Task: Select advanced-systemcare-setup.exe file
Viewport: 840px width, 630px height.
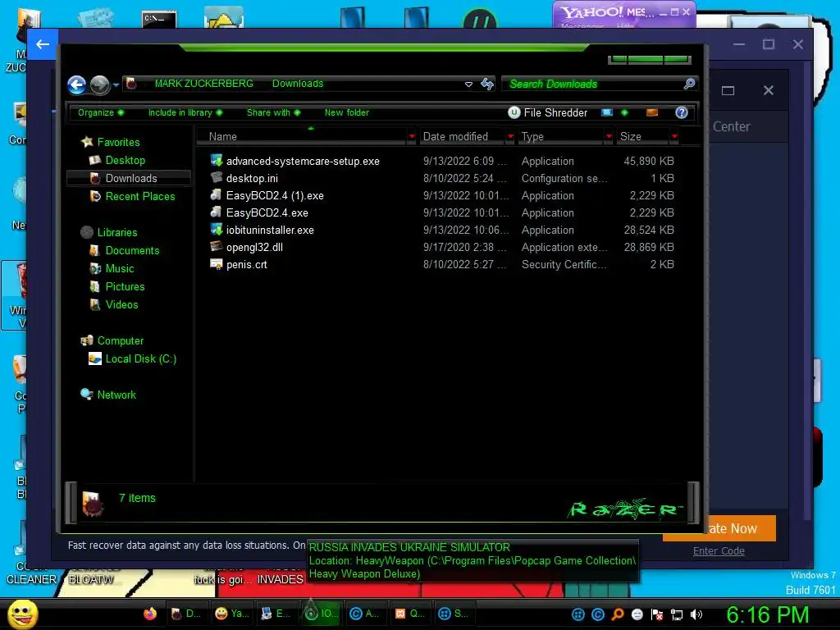Action: click(x=303, y=162)
